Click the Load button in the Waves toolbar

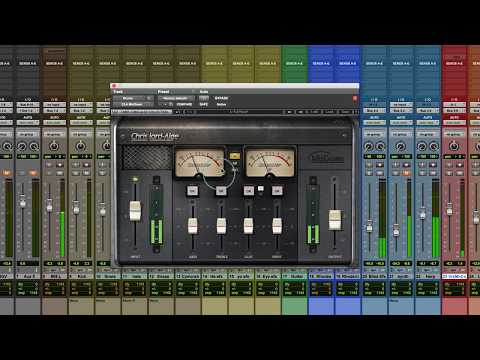tap(329, 112)
